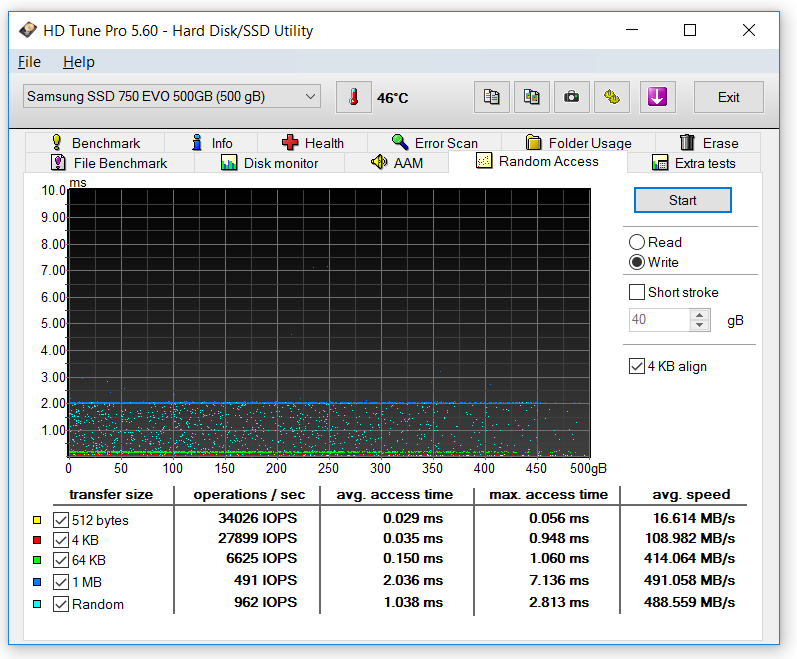Viewport: 797px width, 659px height.
Task: Click the Error Scan magnifier icon
Action: point(400,143)
